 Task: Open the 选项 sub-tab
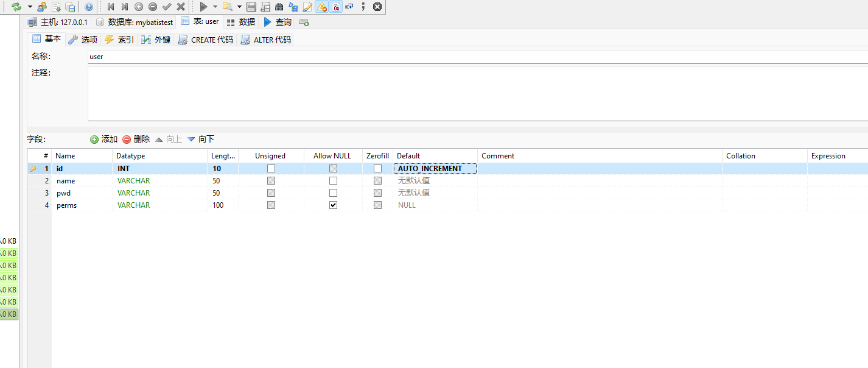[83, 40]
